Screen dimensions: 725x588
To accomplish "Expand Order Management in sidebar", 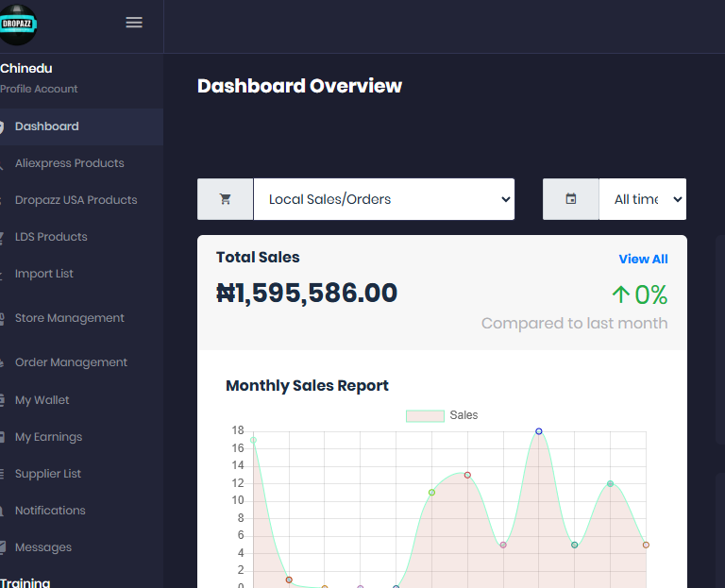I will [x=71, y=362].
